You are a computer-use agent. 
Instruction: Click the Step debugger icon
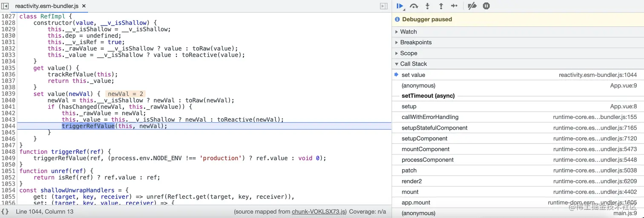pyautogui.click(x=454, y=6)
